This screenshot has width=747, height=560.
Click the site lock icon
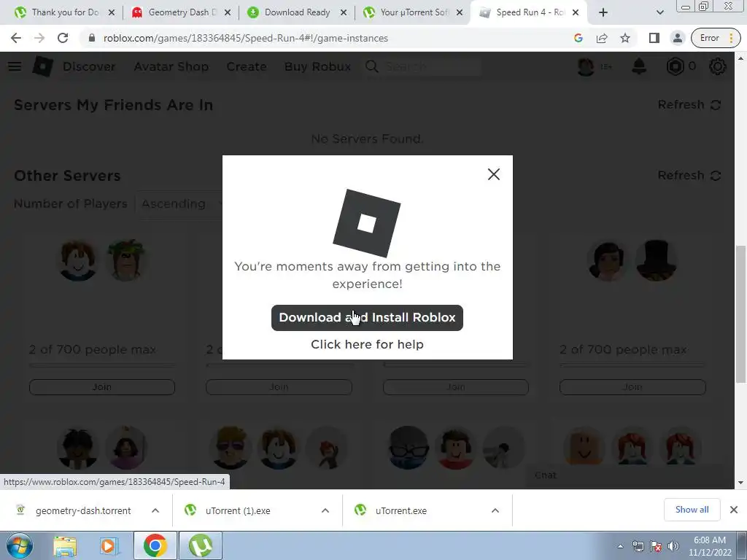click(x=92, y=38)
